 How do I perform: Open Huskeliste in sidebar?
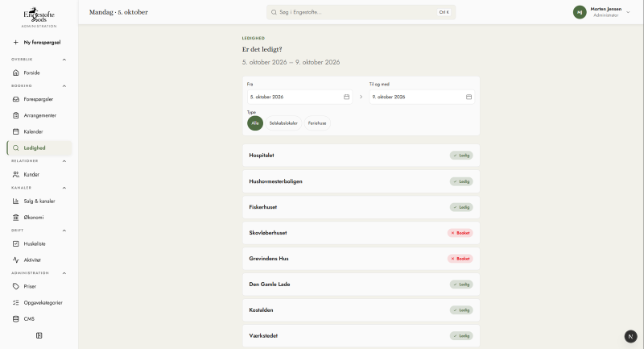(39, 243)
